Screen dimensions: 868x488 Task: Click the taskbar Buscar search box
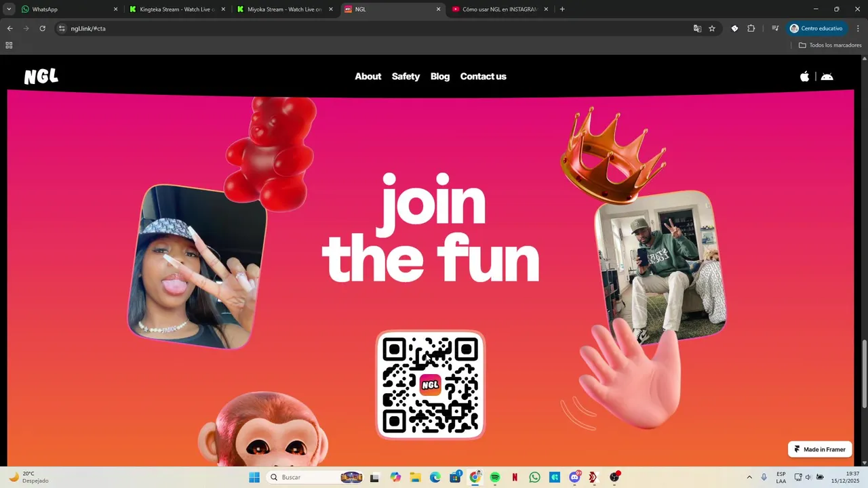tap(315, 477)
